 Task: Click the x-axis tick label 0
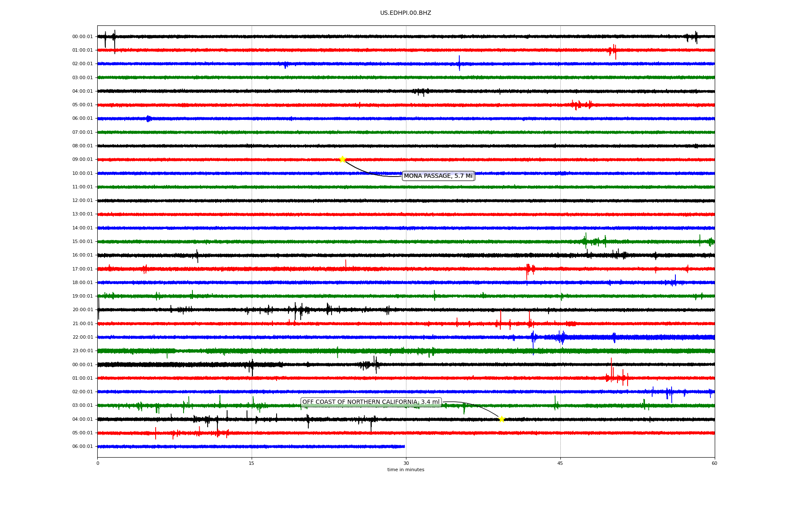point(98,464)
